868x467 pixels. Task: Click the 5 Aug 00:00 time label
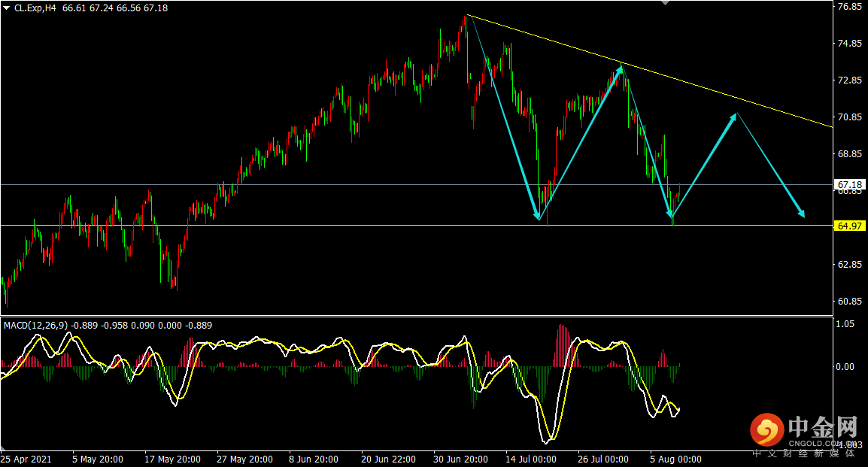[675, 459]
